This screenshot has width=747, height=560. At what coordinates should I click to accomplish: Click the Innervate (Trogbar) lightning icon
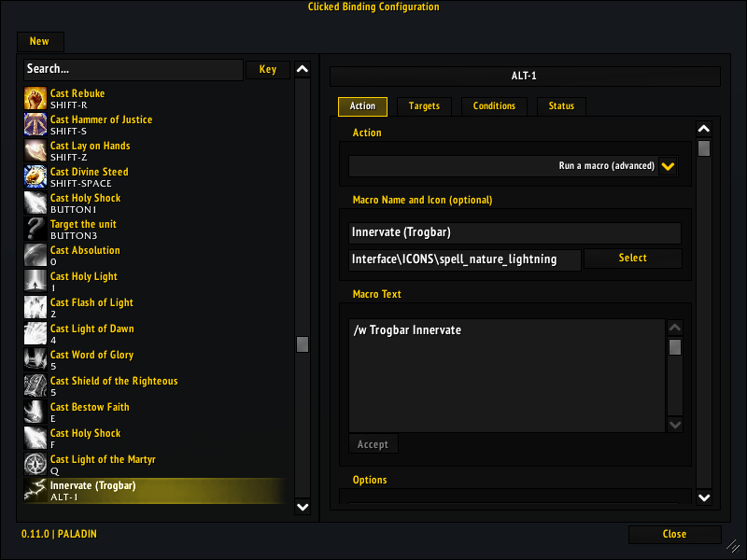[x=35, y=491]
